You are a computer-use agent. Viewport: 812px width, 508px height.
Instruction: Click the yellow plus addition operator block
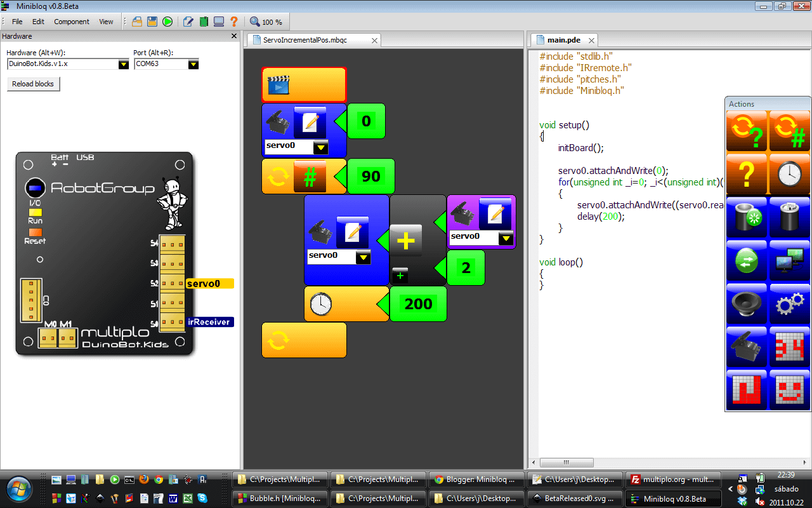pos(405,241)
